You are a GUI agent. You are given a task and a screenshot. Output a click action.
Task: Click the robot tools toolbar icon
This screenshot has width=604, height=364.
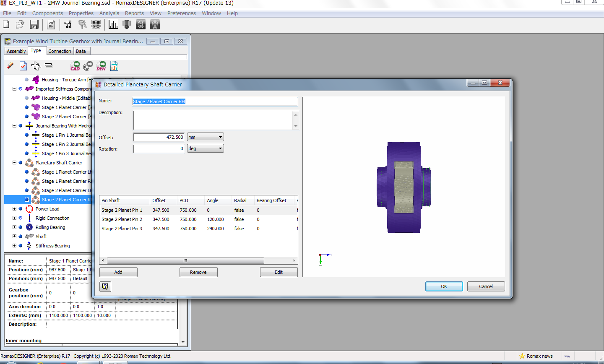pos(68,25)
